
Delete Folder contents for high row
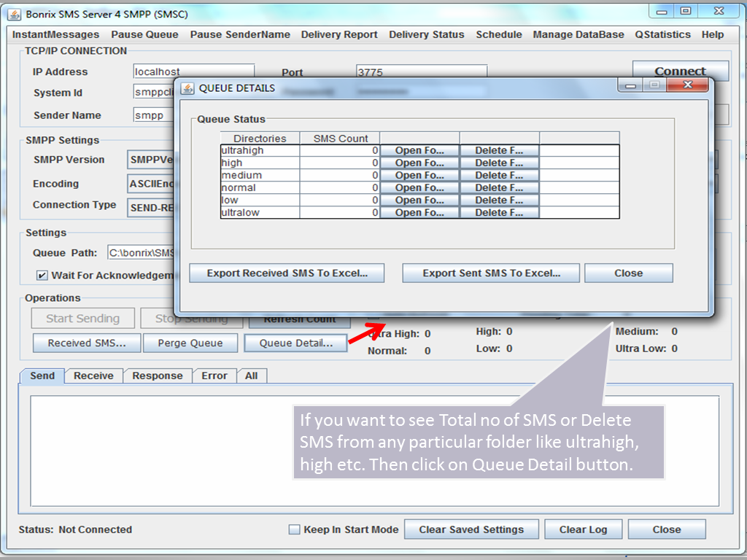point(499,163)
